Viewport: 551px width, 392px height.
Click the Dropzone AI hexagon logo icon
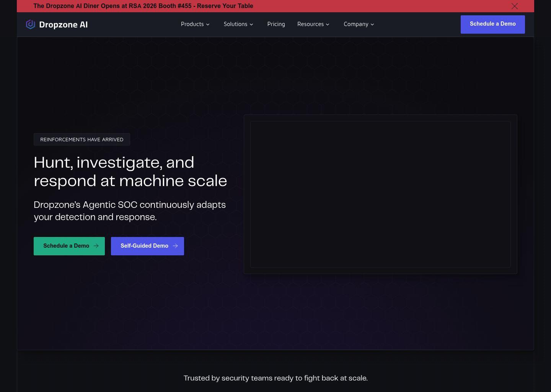30,24
